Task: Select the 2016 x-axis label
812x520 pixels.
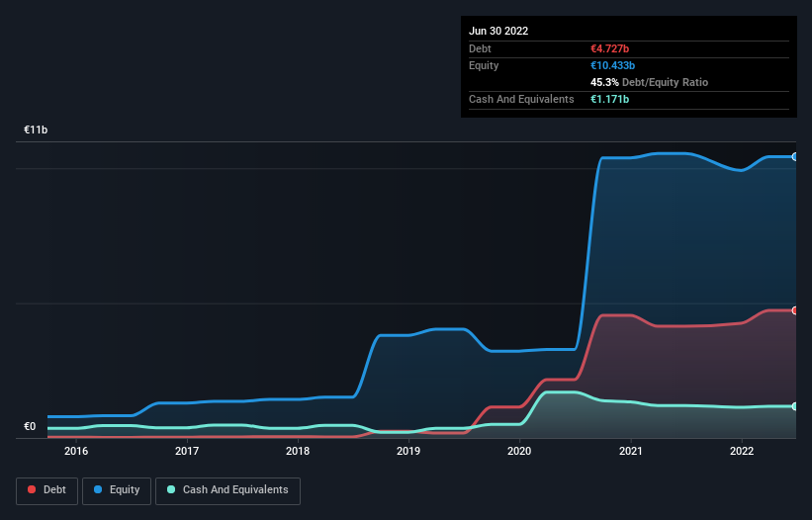Action: pyautogui.click(x=76, y=451)
